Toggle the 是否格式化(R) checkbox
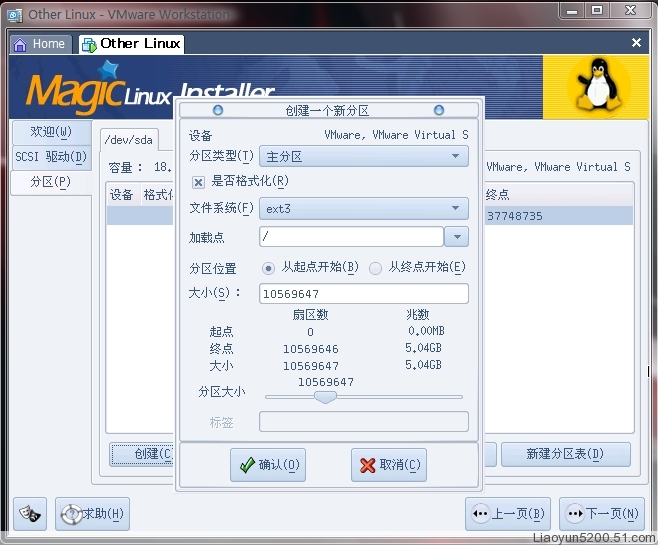The width and height of the screenshot is (658, 545). (198, 182)
